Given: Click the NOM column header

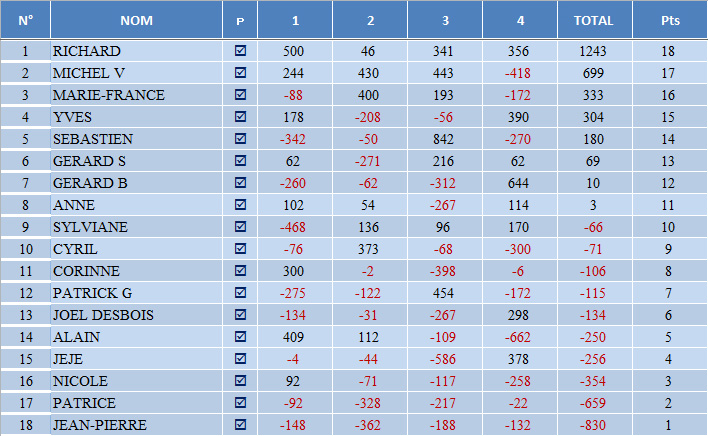Looking at the screenshot, I should (136, 20).
